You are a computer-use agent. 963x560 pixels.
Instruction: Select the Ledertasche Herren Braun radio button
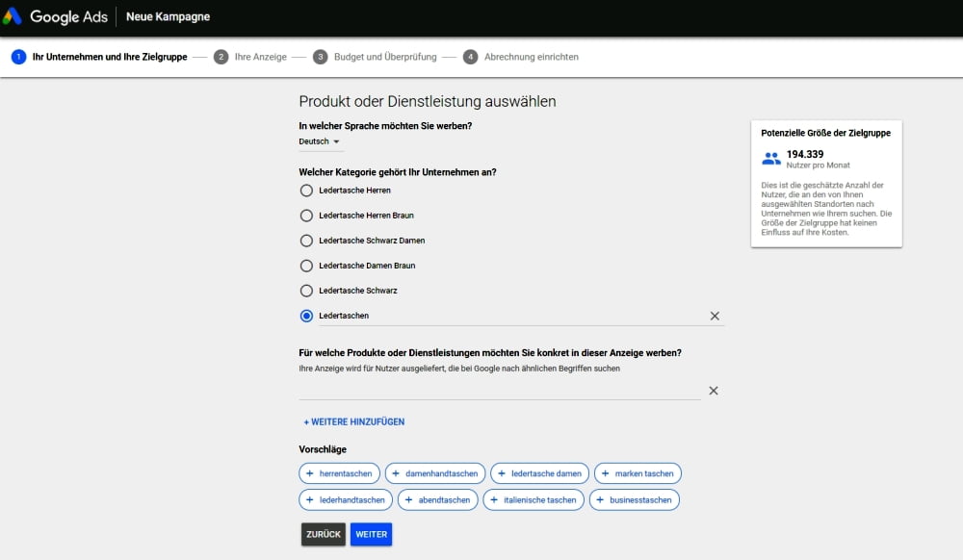[306, 216]
